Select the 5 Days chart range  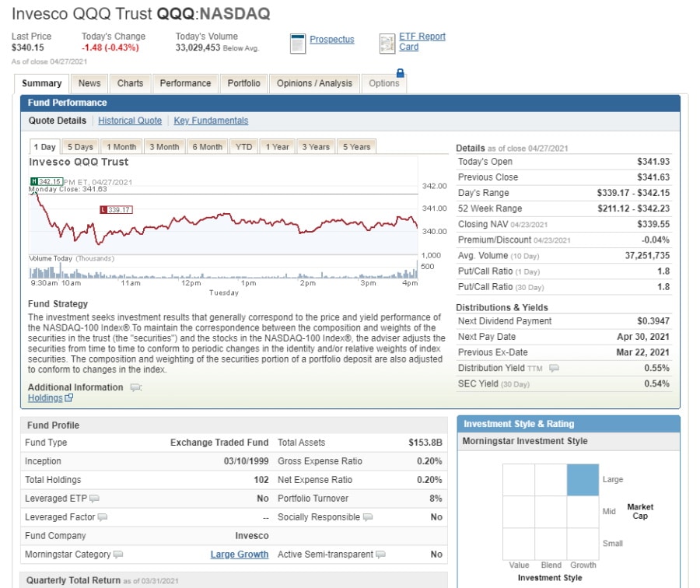coord(80,147)
